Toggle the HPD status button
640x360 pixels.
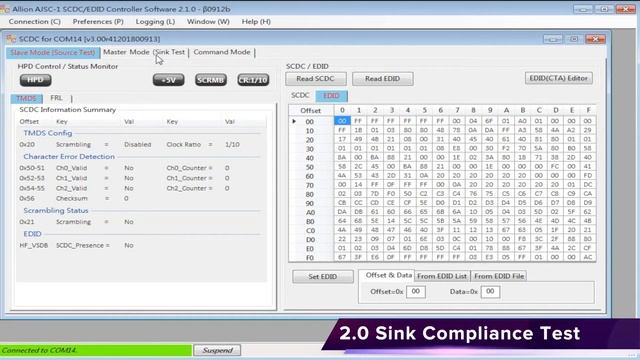(x=36, y=80)
